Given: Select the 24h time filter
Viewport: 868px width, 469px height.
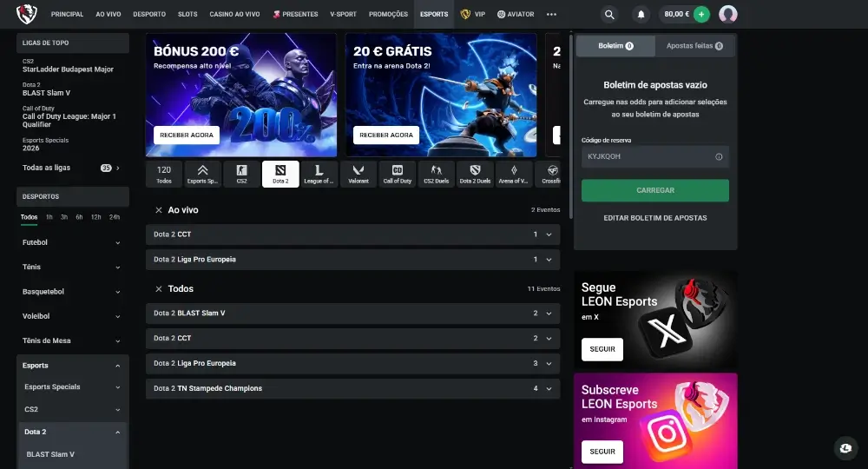Looking at the screenshot, I should click(x=115, y=217).
